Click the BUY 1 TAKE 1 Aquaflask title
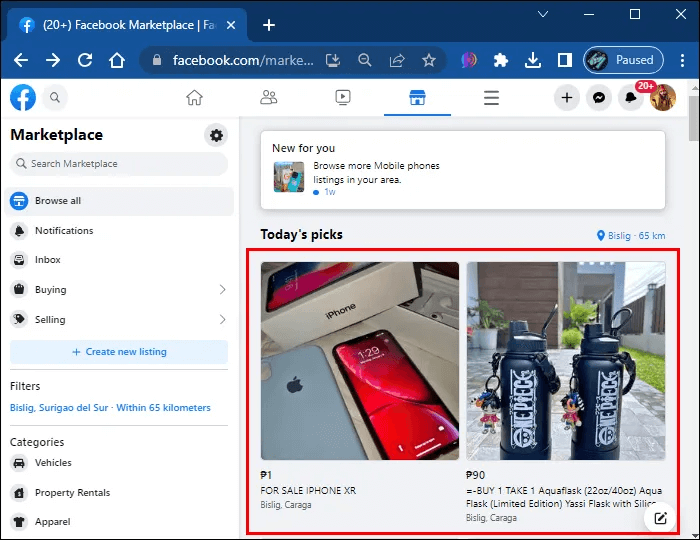Screen dimensions: 700x540 click(x=564, y=497)
